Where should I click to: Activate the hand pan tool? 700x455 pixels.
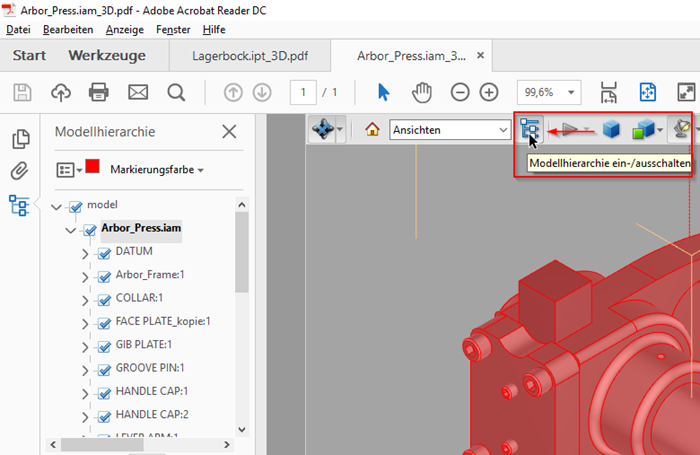click(421, 92)
